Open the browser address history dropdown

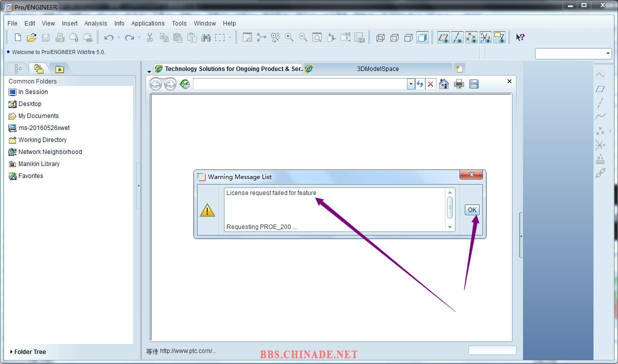click(x=411, y=84)
